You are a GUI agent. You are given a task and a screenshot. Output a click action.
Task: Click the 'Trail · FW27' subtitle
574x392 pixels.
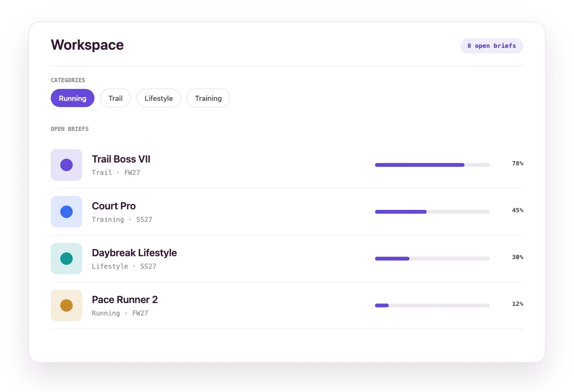tap(116, 173)
